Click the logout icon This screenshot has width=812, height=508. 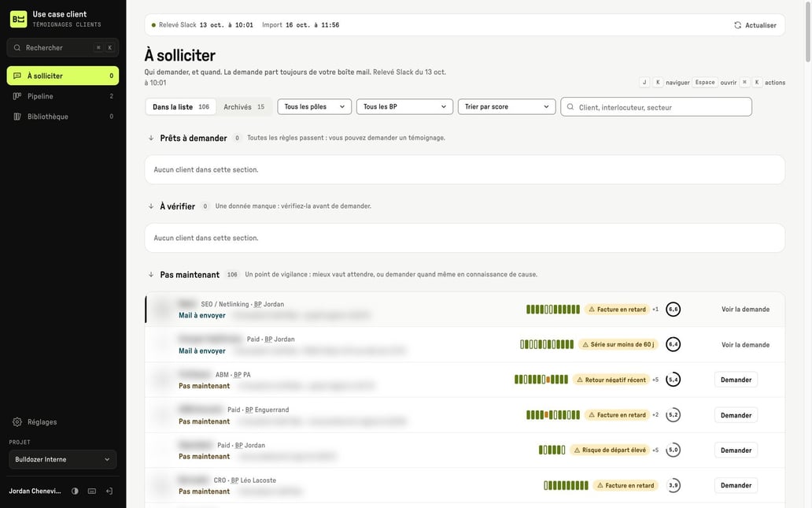pos(109,491)
